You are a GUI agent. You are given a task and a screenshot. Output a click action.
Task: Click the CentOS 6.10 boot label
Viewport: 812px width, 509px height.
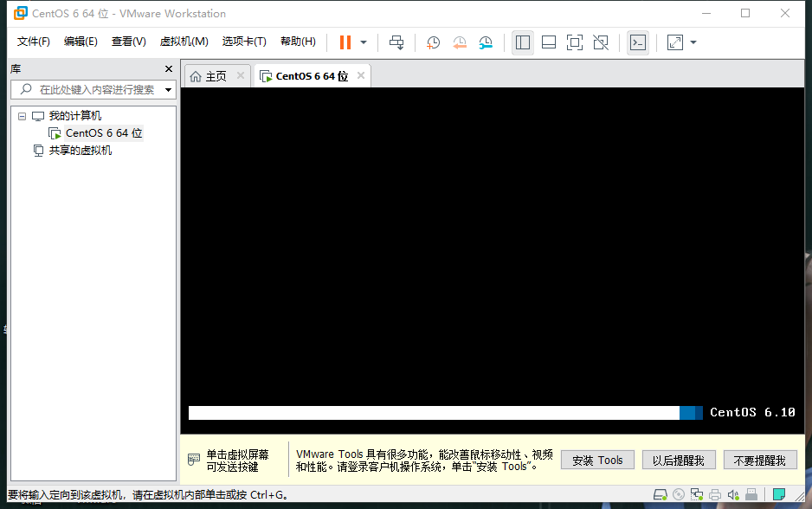(x=752, y=413)
